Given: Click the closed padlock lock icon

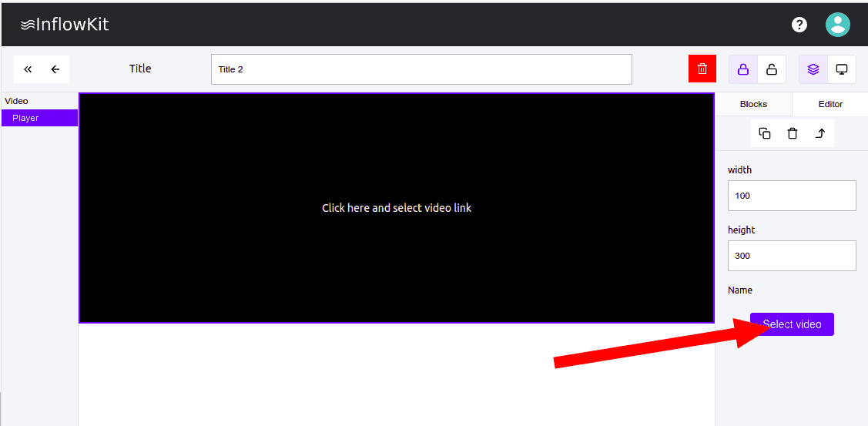Looking at the screenshot, I should click(743, 69).
